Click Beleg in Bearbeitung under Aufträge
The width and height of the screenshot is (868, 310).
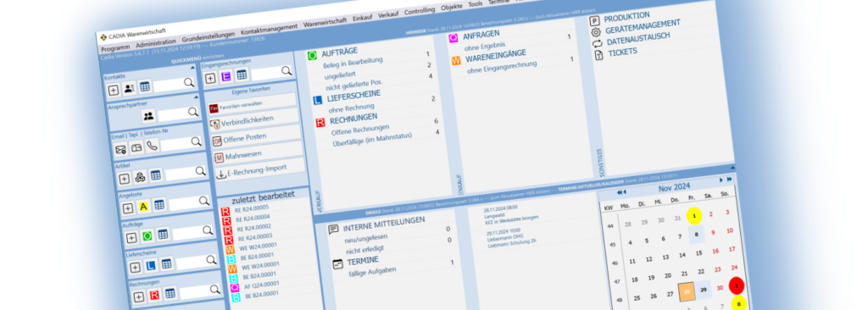[353, 63]
